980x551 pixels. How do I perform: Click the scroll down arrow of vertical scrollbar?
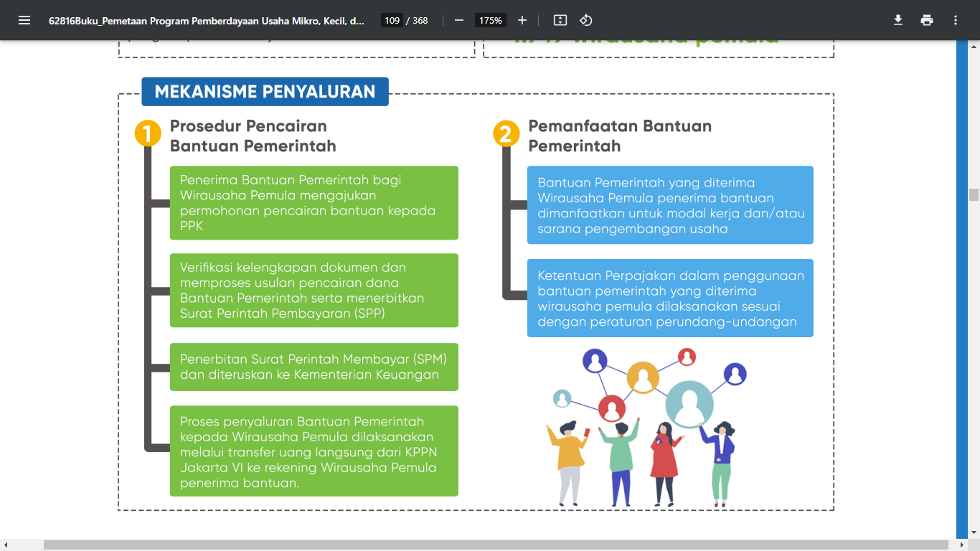click(974, 533)
